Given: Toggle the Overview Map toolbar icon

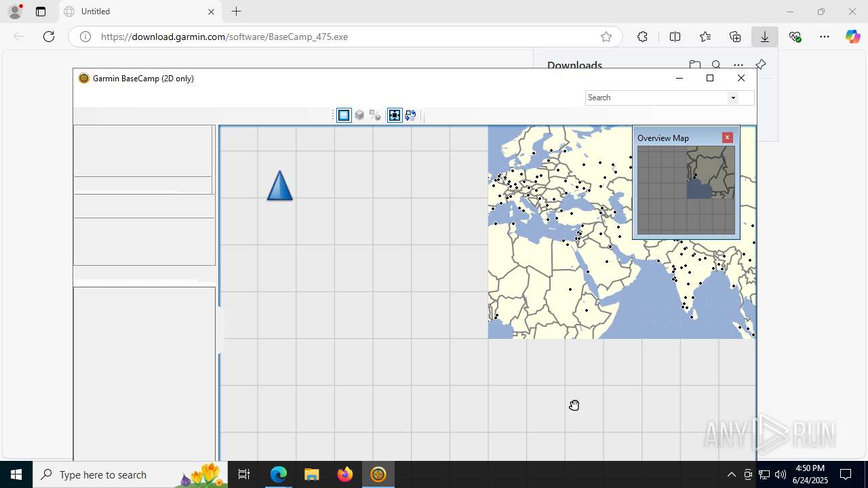Looking at the screenshot, I should click(x=395, y=115).
